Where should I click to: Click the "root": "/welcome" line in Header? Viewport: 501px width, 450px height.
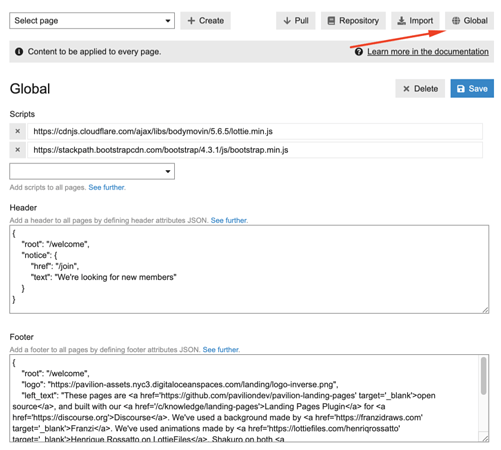tap(56, 244)
